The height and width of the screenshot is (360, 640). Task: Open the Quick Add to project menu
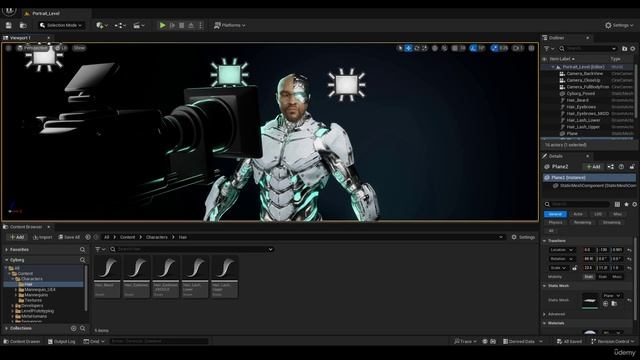(102, 25)
